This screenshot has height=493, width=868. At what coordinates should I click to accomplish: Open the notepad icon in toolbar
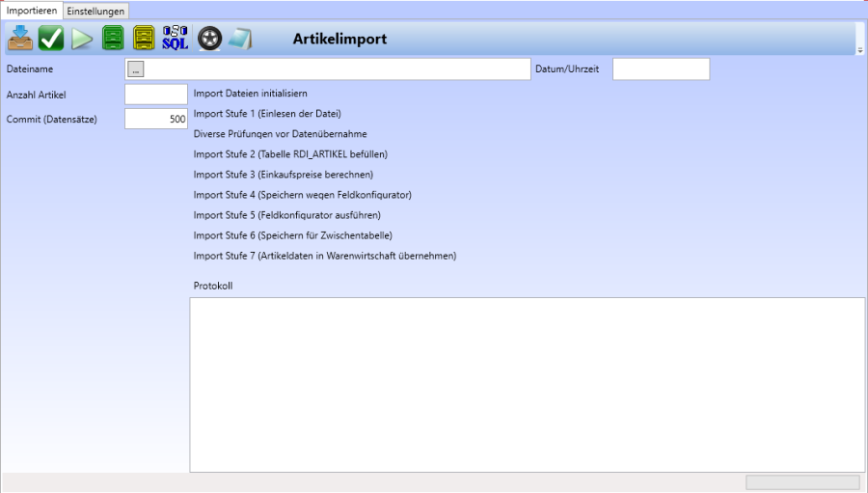click(239, 39)
